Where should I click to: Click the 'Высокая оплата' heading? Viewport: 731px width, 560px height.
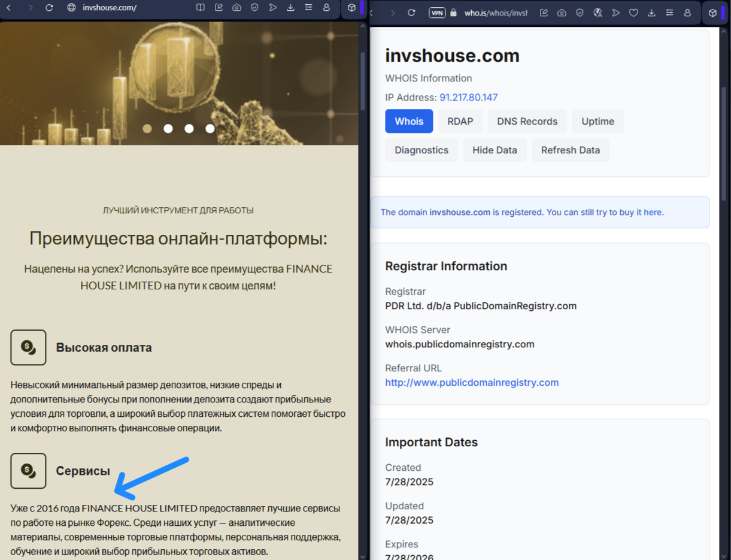(x=104, y=347)
